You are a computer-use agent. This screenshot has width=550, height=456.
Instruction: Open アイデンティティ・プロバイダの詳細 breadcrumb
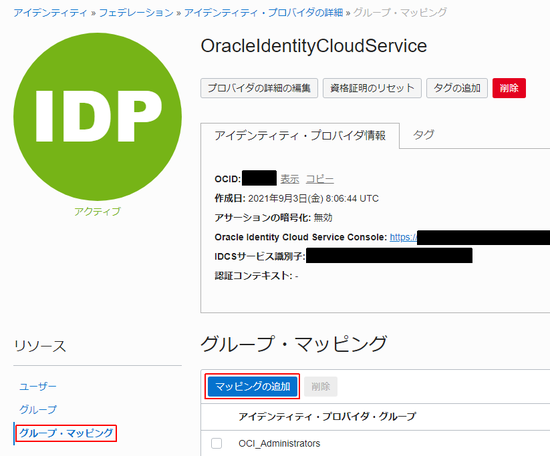pos(263,13)
